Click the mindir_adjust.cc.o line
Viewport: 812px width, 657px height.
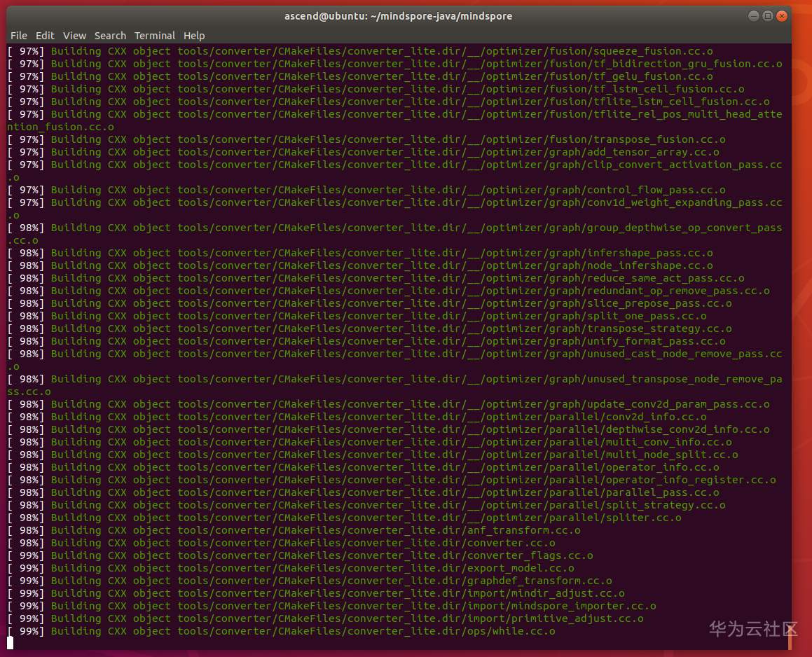point(316,593)
